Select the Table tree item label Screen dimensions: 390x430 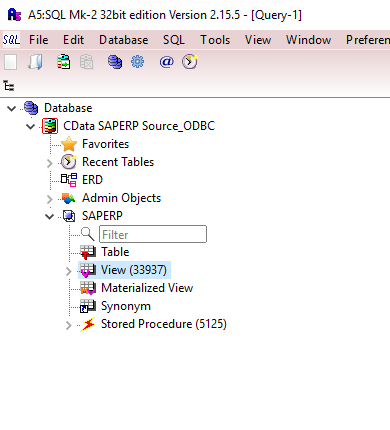point(115,252)
